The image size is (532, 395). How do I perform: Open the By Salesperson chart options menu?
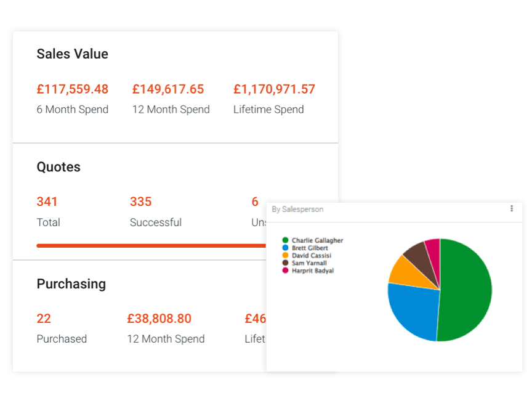pyautogui.click(x=512, y=209)
